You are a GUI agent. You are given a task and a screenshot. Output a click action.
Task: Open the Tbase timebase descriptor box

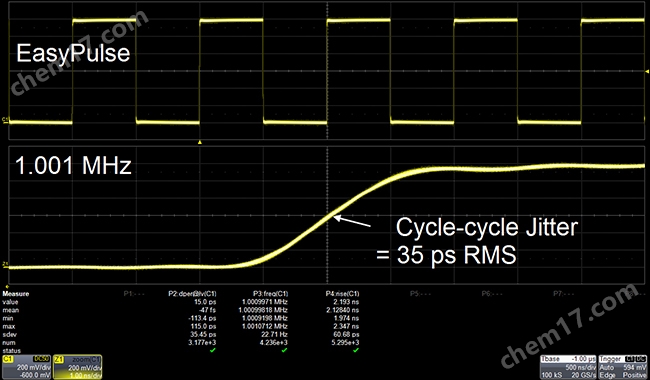[x=568, y=367]
